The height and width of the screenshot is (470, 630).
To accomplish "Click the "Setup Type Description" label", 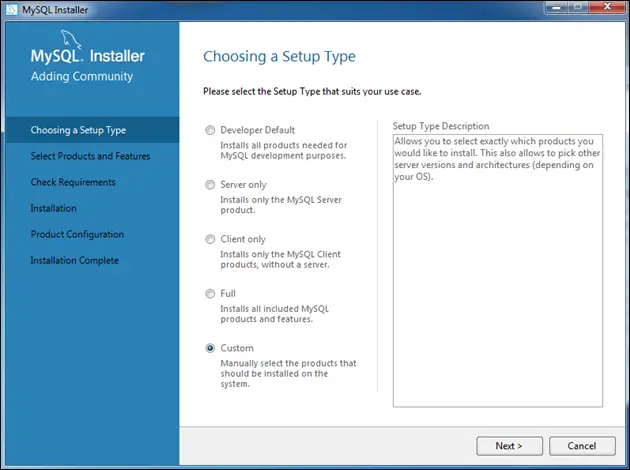I will coord(441,126).
